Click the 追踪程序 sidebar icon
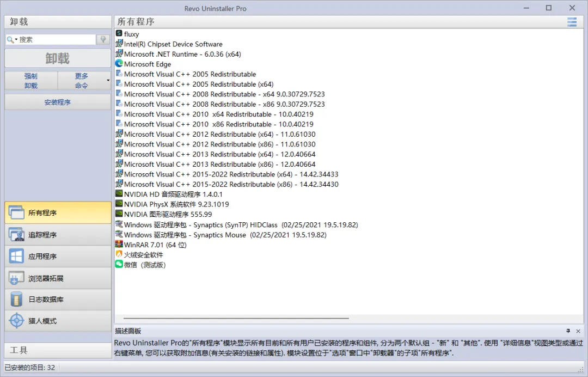Screen dimensions: 588x377 (16, 235)
